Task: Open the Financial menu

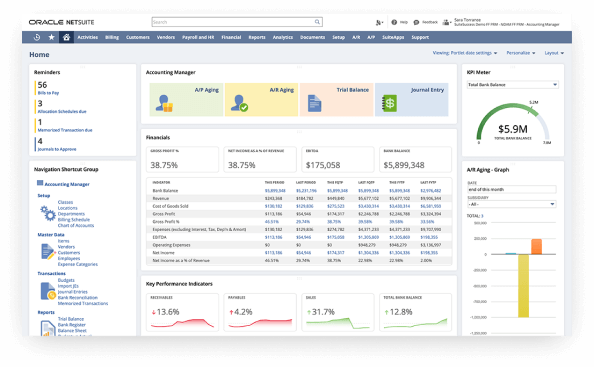Action: [231, 37]
